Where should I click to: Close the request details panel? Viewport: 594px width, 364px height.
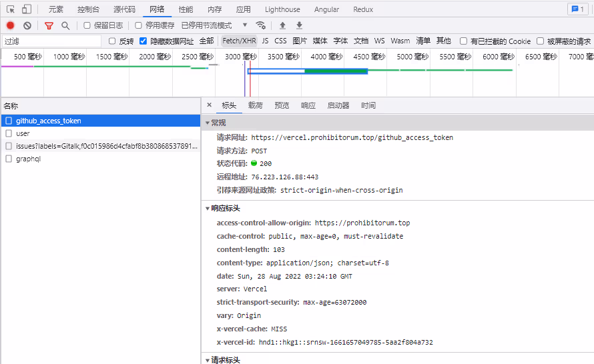(209, 105)
